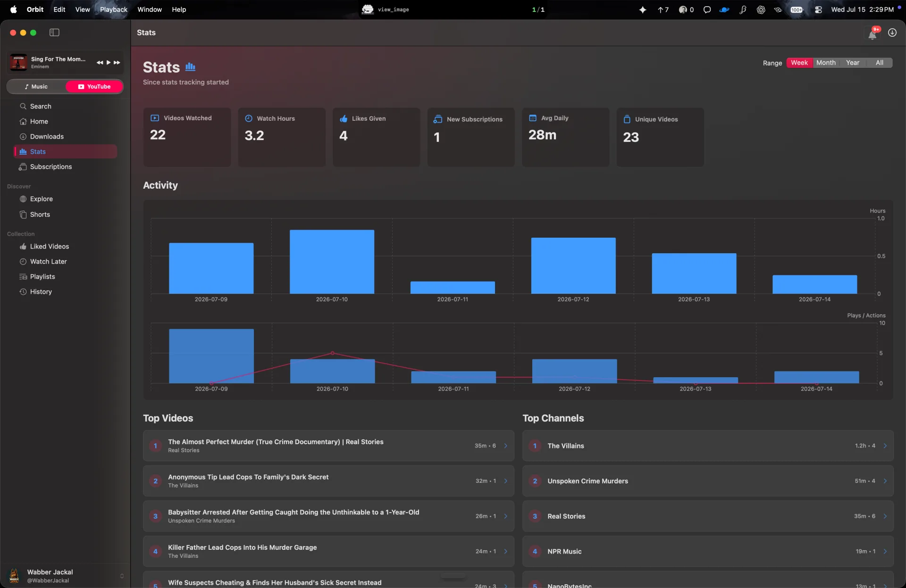The width and height of the screenshot is (906, 588).
Task: Open Watch Later collection
Action: [x=66, y=262]
